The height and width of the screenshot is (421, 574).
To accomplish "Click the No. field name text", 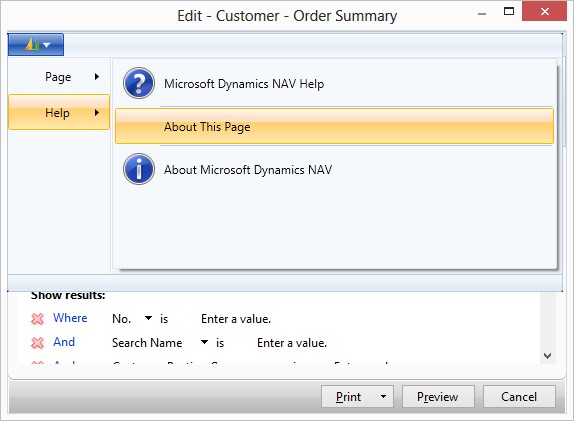I will [122, 319].
